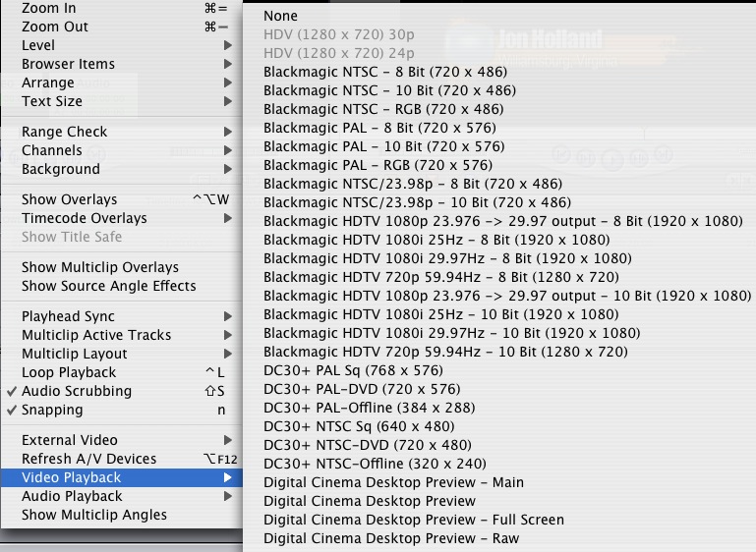
Task: Pick Blackmagic HDTV 1080i 29.97Hz - 10 Bit
Action: 499,333
